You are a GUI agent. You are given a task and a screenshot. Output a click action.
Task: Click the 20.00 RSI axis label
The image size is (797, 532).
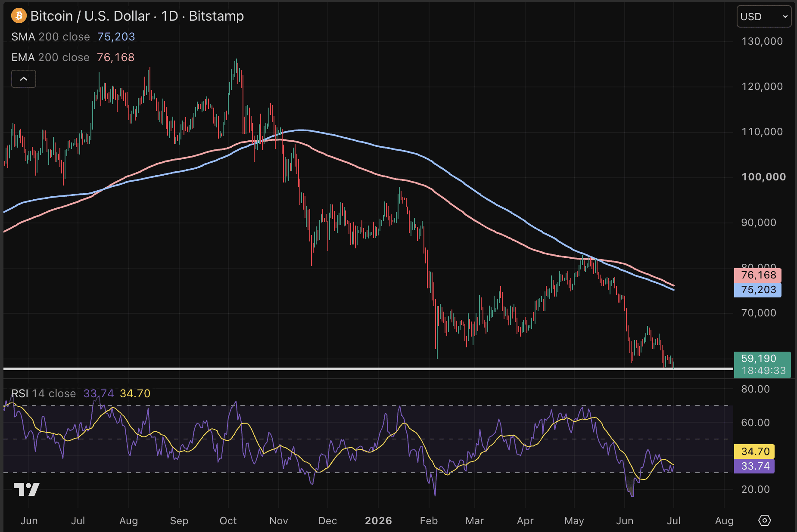tap(755, 489)
